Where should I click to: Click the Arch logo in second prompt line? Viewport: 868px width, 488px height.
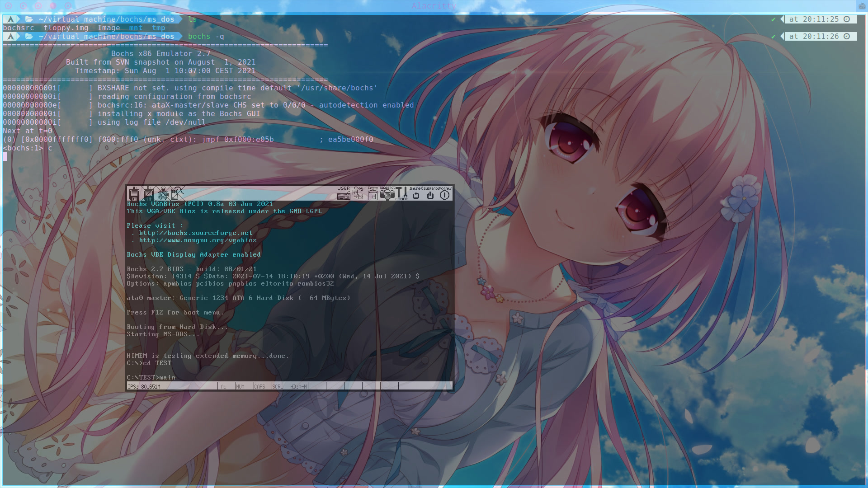tap(11, 36)
